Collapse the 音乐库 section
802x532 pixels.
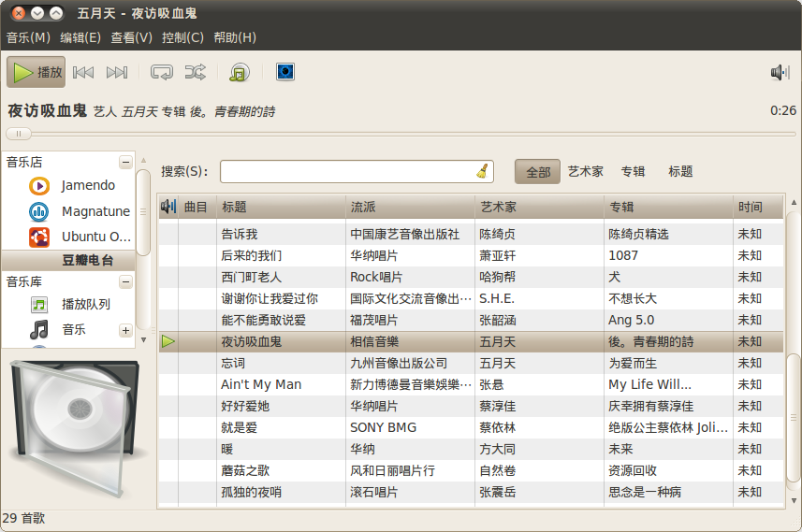[125, 282]
